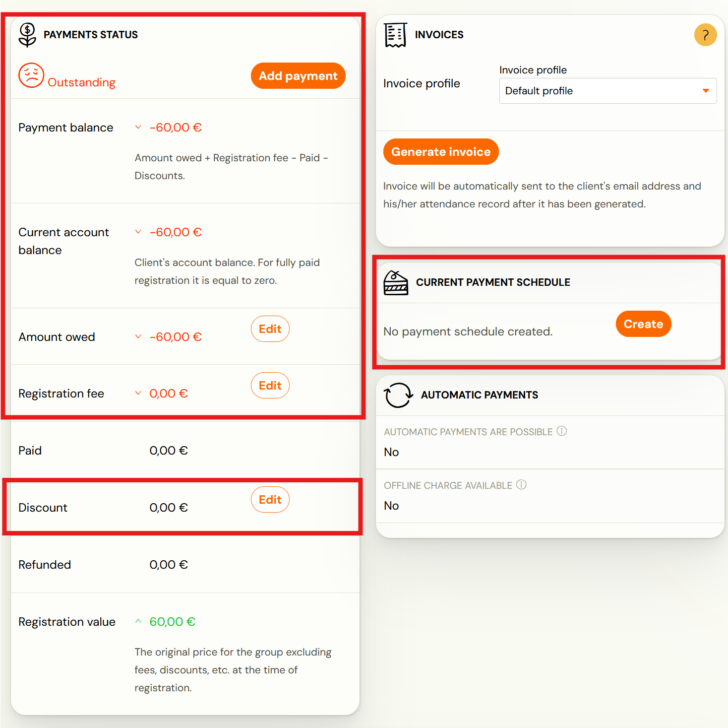Click the Current Payment Schedule cake icon
728x728 pixels.
tap(396, 283)
